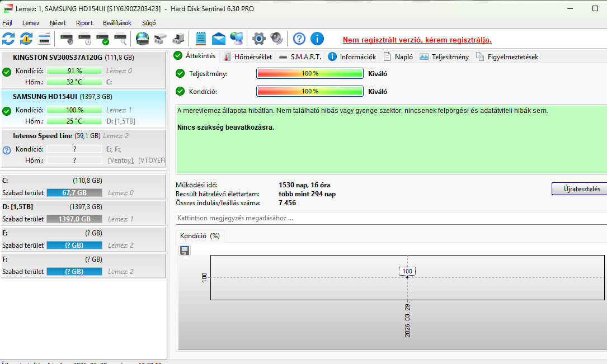Click the question status icon for Intenso disk

pos(7,150)
